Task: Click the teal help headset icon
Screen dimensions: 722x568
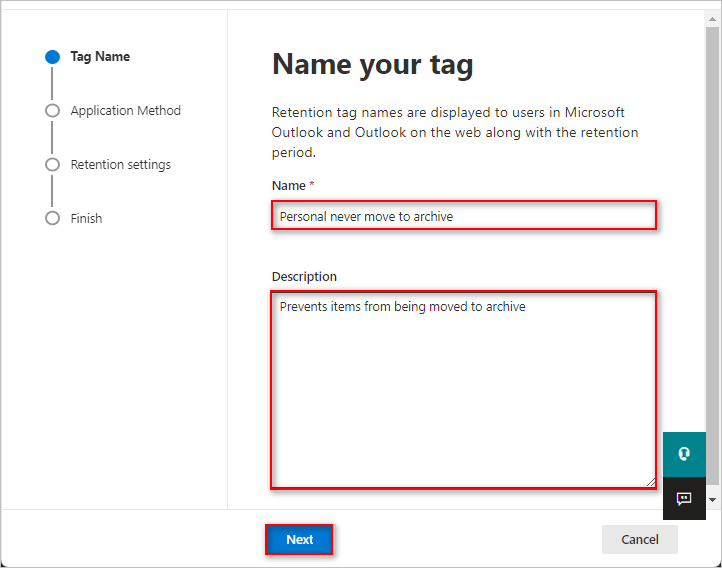Action: tap(684, 454)
